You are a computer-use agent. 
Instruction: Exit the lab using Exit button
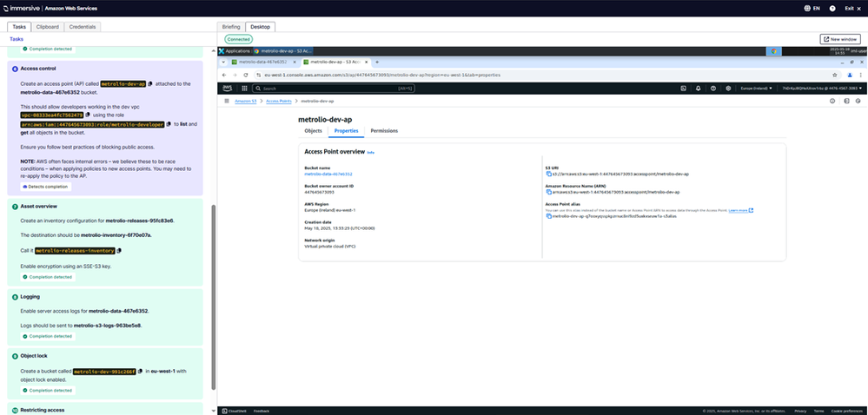(852, 9)
